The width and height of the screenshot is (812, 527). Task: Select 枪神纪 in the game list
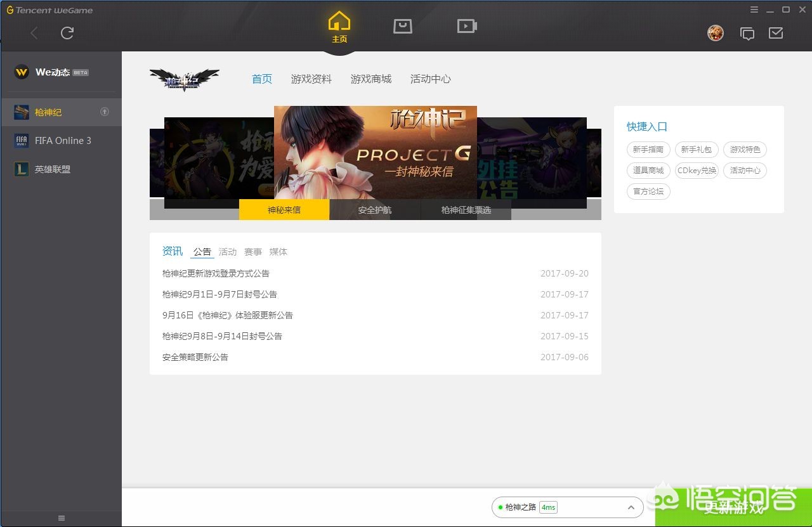[x=61, y=112]
